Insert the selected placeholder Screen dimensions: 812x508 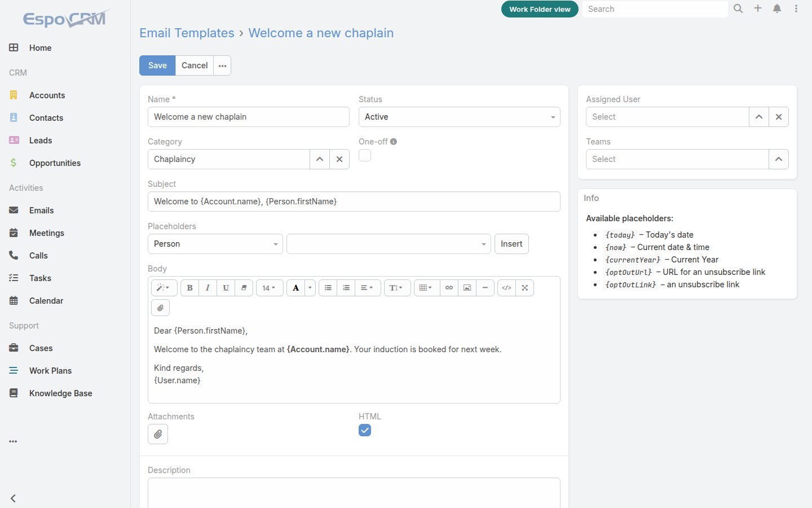(x=511, y=244)
